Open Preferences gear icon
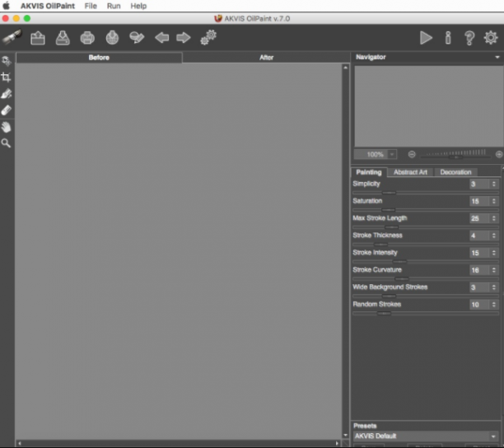This screenshot has height=448, width=504. coord(491,38)
